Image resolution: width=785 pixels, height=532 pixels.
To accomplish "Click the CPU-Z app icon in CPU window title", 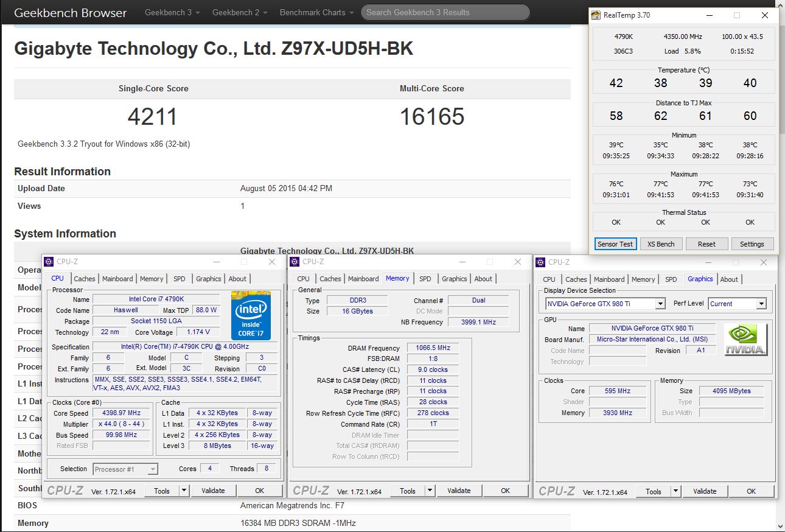I will [49, 262].
